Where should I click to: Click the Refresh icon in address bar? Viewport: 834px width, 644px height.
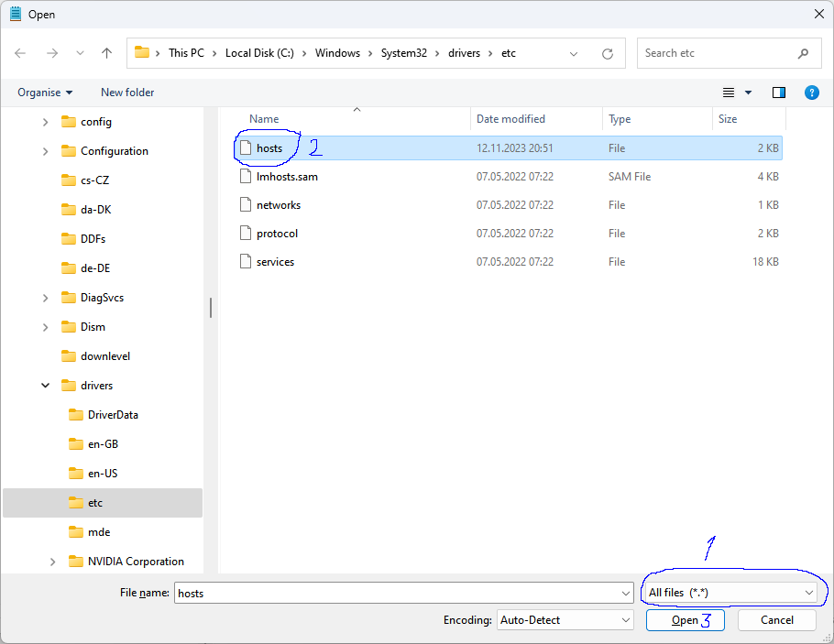tap(607, 53)
